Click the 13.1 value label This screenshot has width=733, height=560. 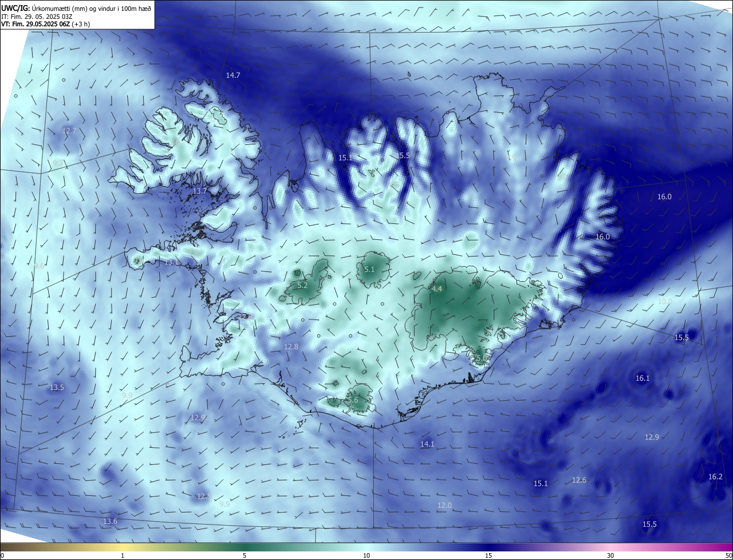[x=172, y=262]
